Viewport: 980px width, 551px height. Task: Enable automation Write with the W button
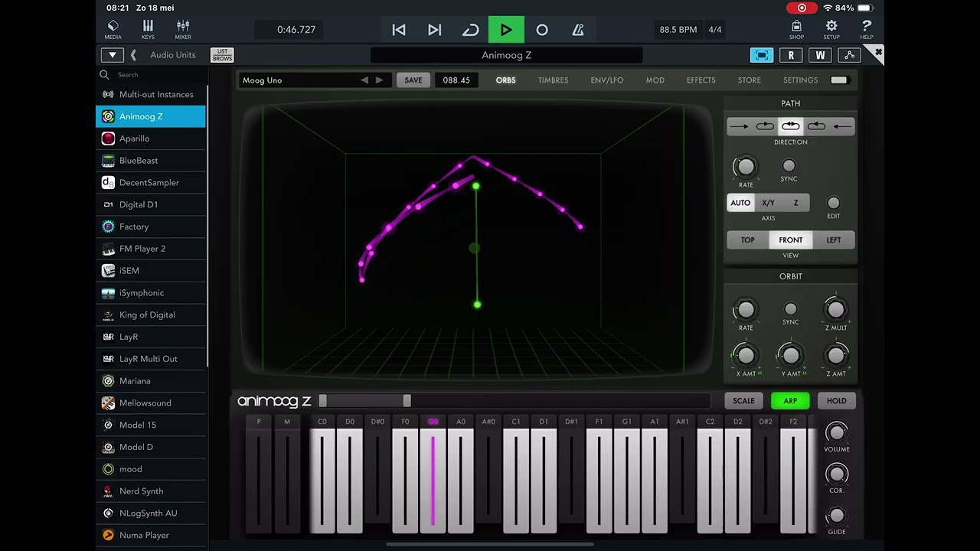click(x=820, y=55)
